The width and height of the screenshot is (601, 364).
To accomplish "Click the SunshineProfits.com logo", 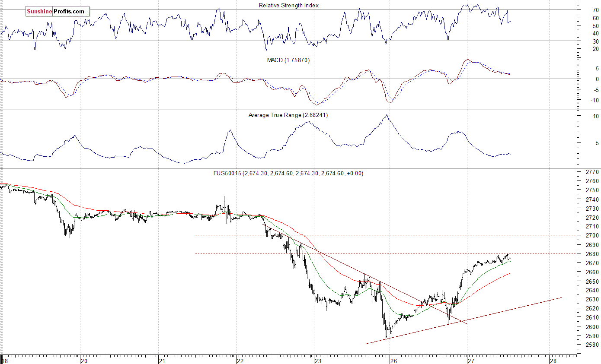I will click(x=58, y=12).
